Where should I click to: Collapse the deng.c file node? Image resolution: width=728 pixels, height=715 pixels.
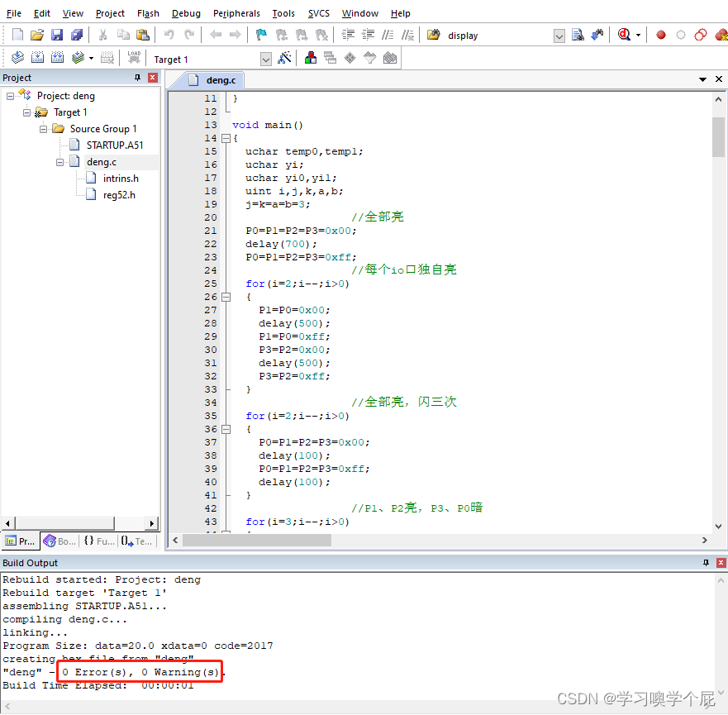[59, 162]
